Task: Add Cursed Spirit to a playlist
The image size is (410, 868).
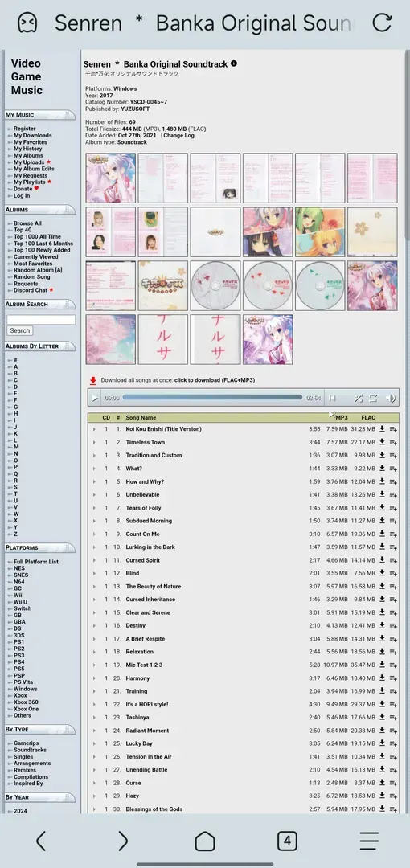Action: tap(393, 560)
